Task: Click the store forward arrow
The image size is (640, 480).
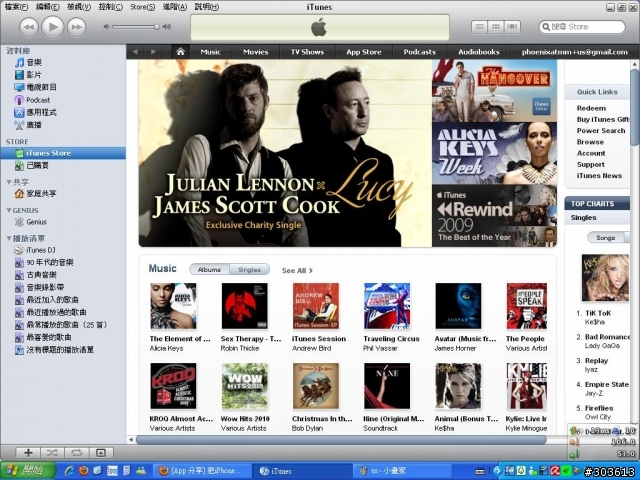Action: click(x=153, y=52)
